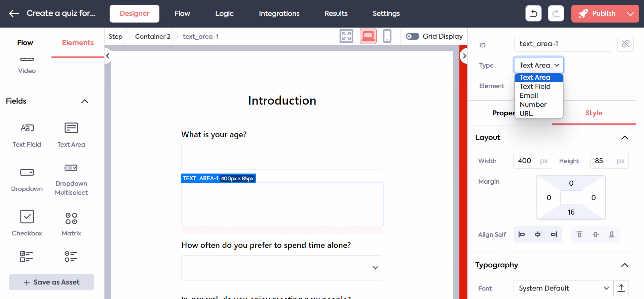
Task: Add a Dropdown element
Action: coord(27,180)
